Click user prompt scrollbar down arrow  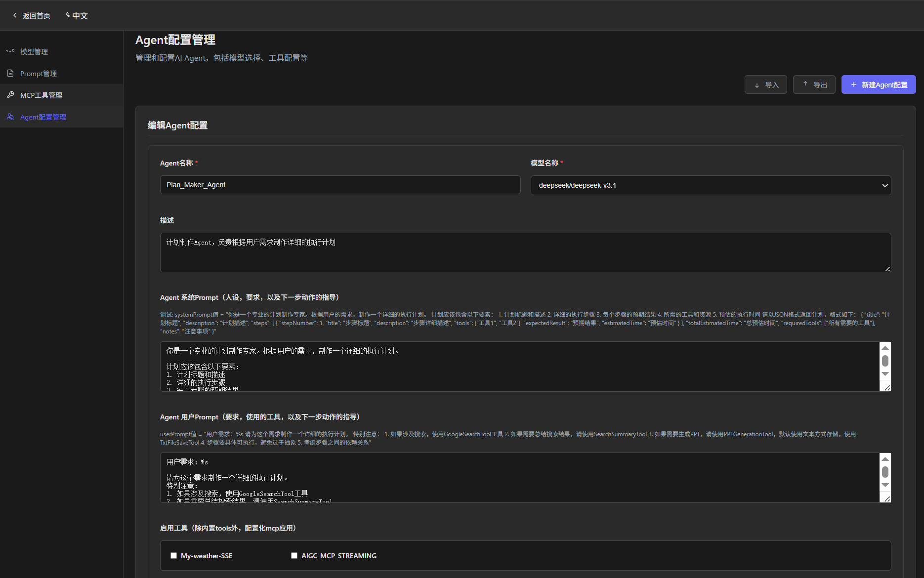point(885,485)
